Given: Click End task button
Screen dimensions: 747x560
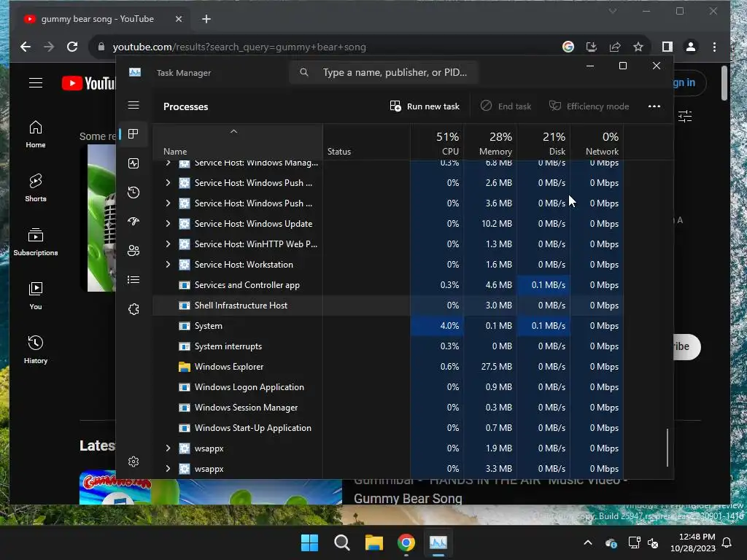Looking at the screenshot, I should tap(506, 106).
